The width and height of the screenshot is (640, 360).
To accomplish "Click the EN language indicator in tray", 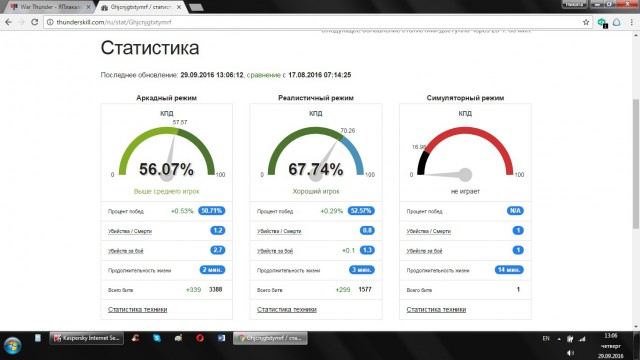I will [x=546, y=338].
